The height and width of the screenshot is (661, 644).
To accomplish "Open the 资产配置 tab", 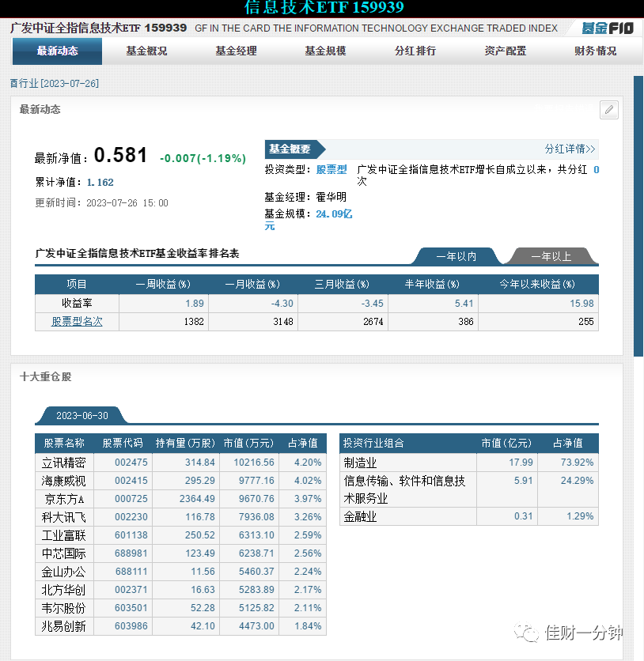I will [506, 51].
